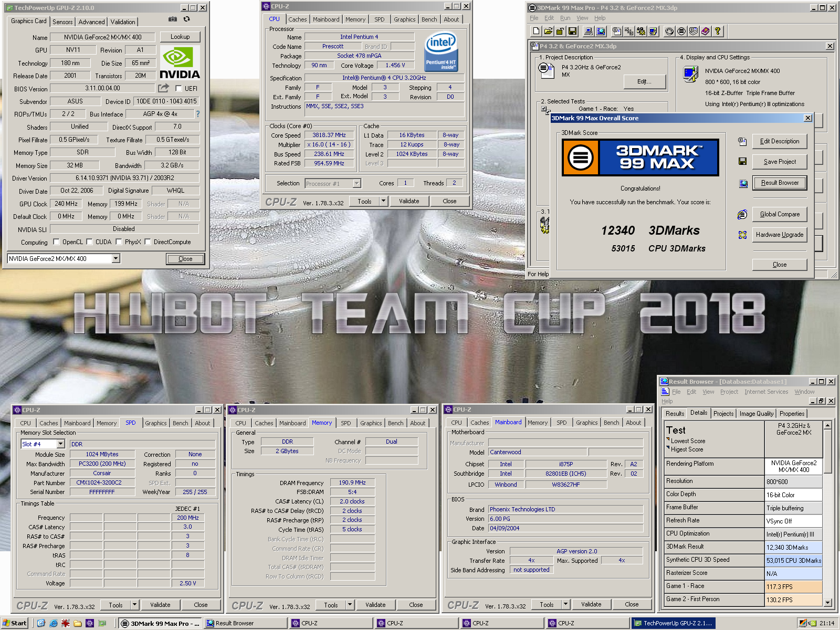Click the Bus Interface question mark in GPU-Z
840x630 pixels.
coord(198,114)
